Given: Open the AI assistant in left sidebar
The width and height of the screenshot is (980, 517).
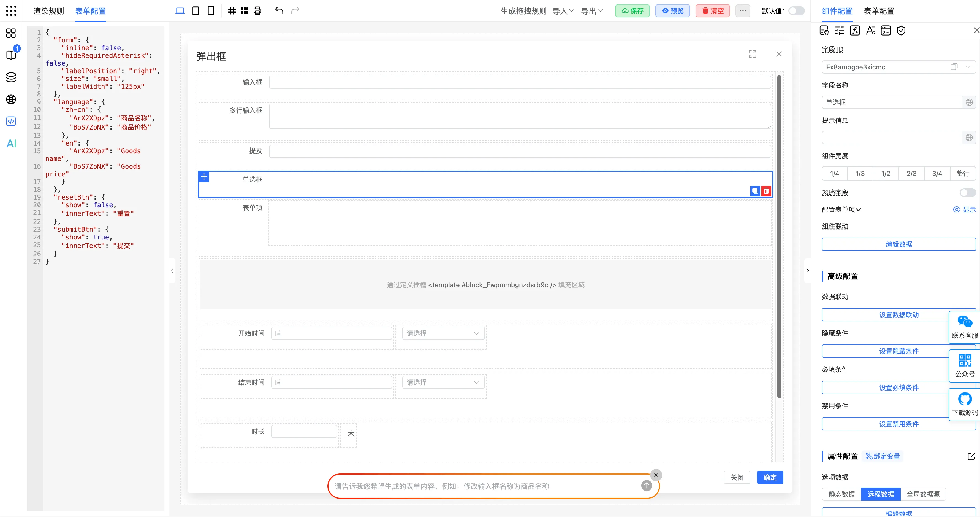Looking at the screenshot, I should tap(11, 144).
